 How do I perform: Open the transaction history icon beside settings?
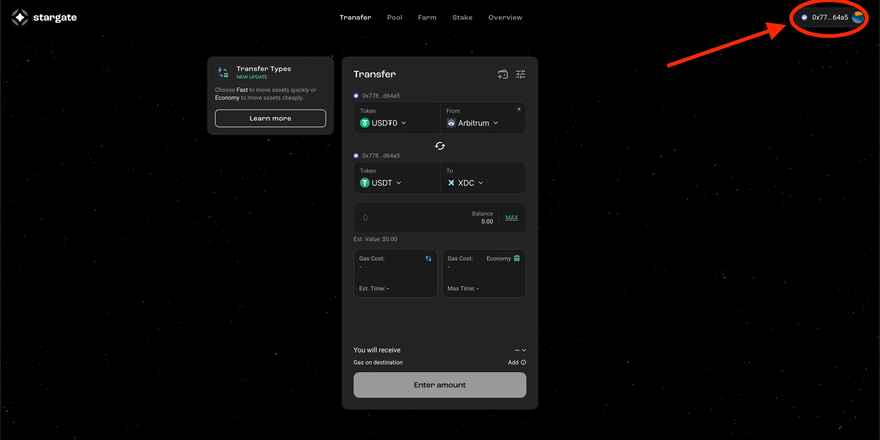tap(502, 74)
